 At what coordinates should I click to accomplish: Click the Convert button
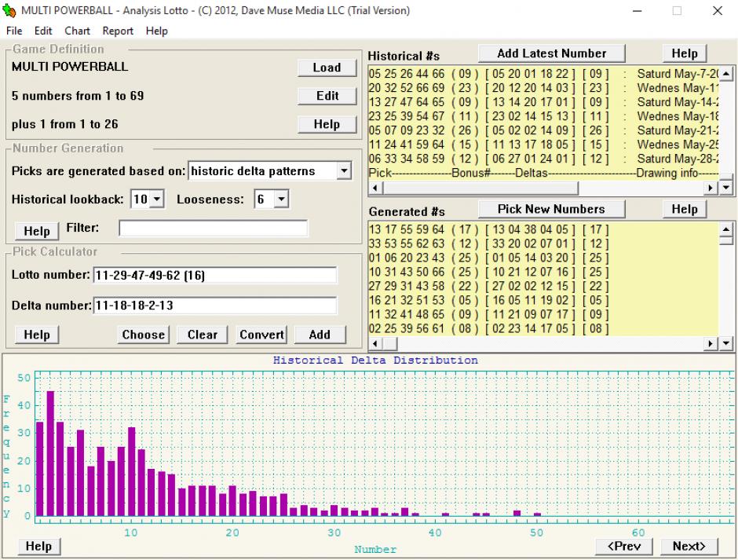pos(261,335)
